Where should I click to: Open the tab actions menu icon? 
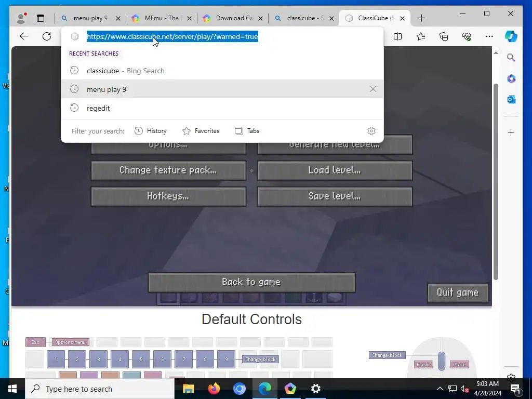(41, 18)
